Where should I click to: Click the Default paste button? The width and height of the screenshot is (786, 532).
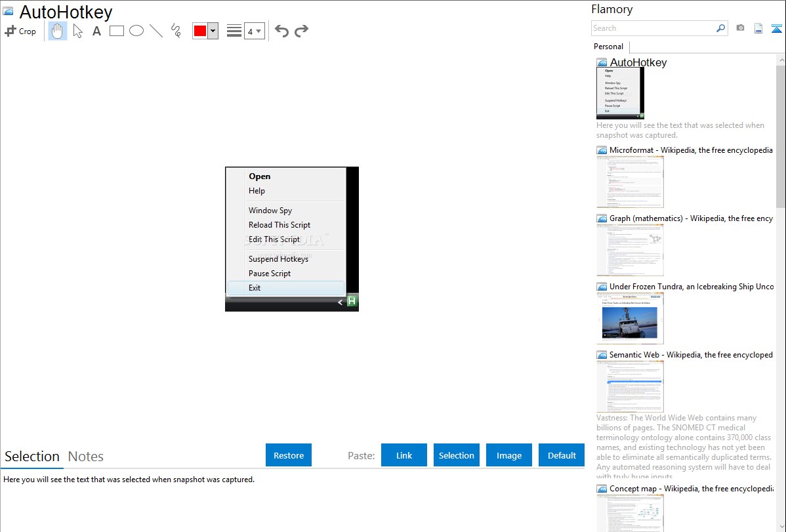coord(562,455)
